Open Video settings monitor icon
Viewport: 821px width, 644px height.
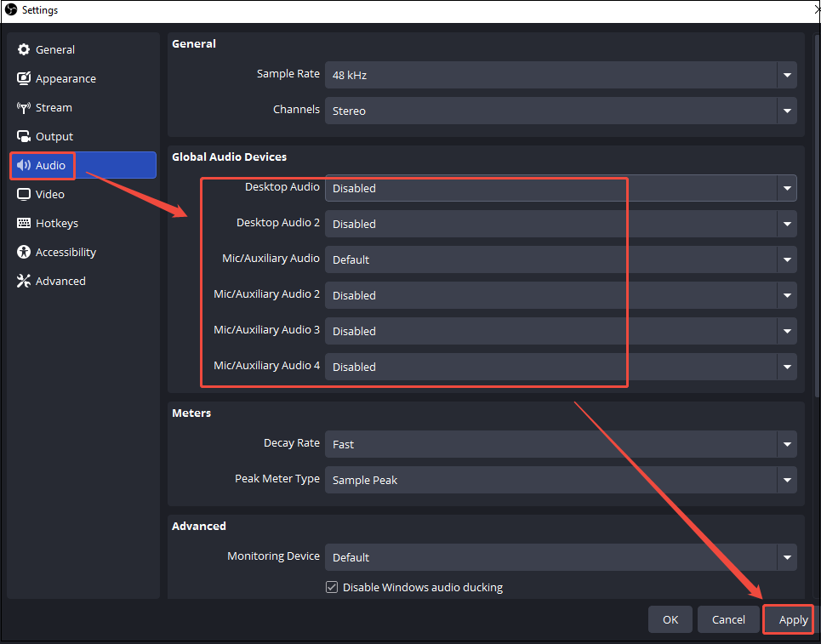[24, 194]
